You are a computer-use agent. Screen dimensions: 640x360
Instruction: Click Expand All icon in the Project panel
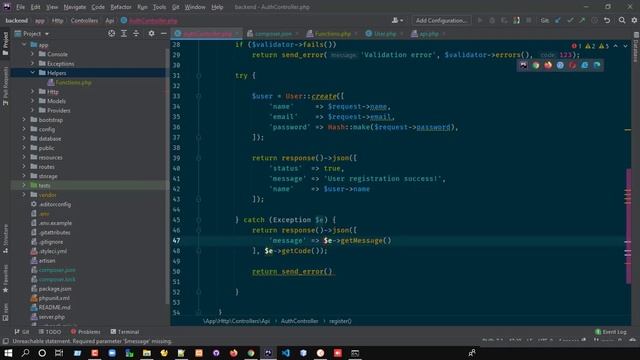[124, 33]
